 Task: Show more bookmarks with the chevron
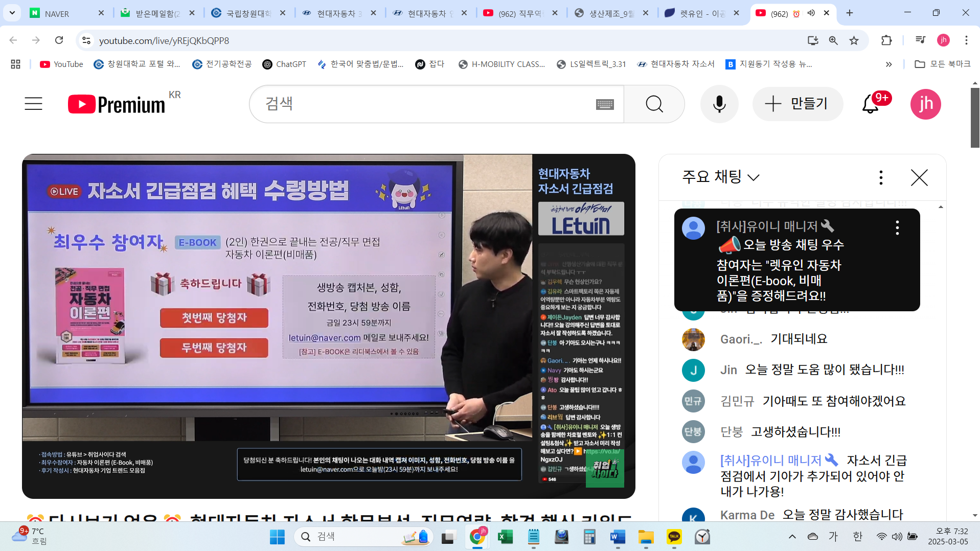889,64
